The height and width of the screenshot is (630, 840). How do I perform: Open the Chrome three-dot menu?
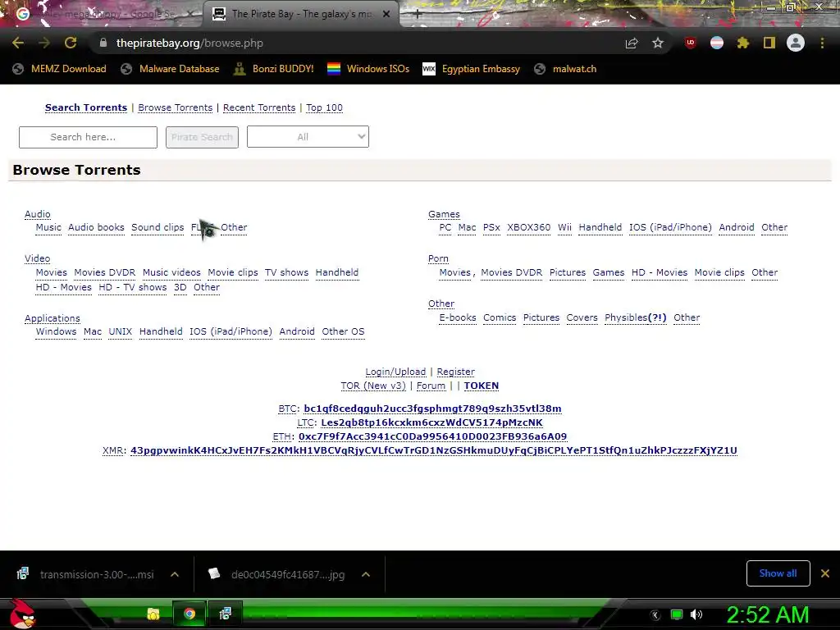tap(822, 43)
